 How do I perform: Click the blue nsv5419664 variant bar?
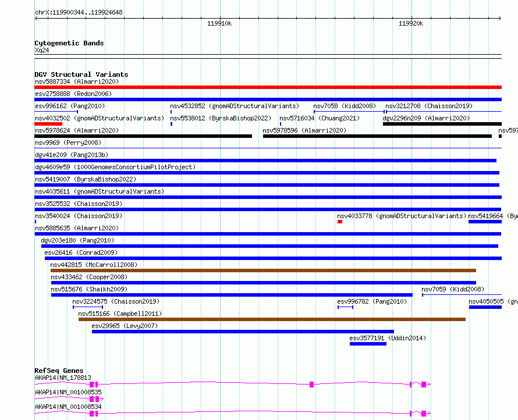(485, 222)
